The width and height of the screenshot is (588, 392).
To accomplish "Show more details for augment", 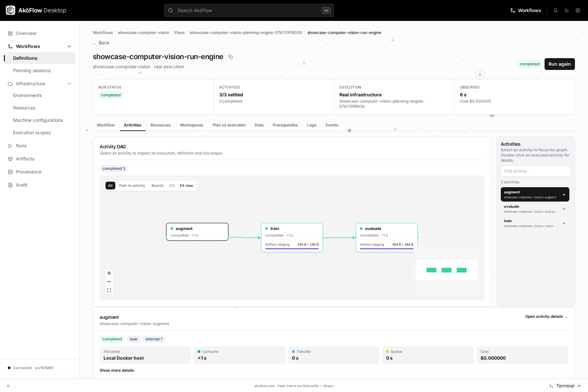I will (117, 370).
